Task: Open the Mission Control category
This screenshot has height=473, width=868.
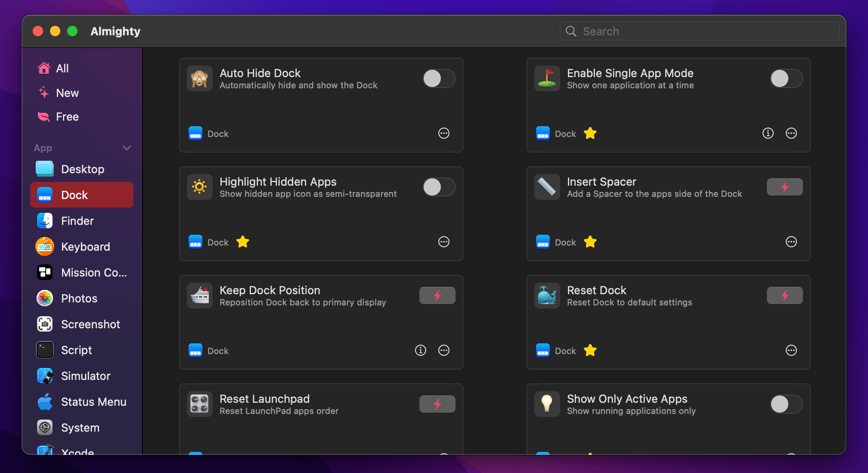Action: 82,272
